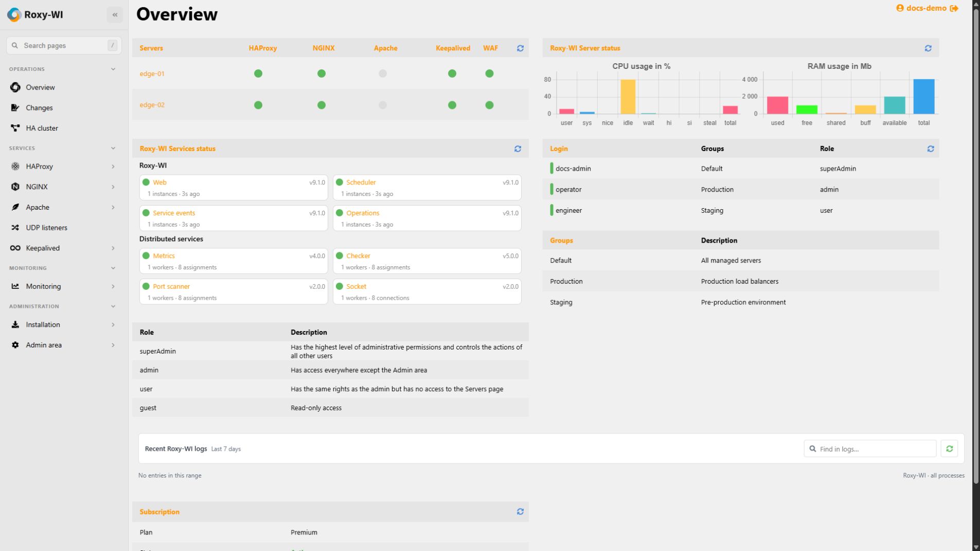Click the Find in logs field
The image size is (980, 551).
870,449
